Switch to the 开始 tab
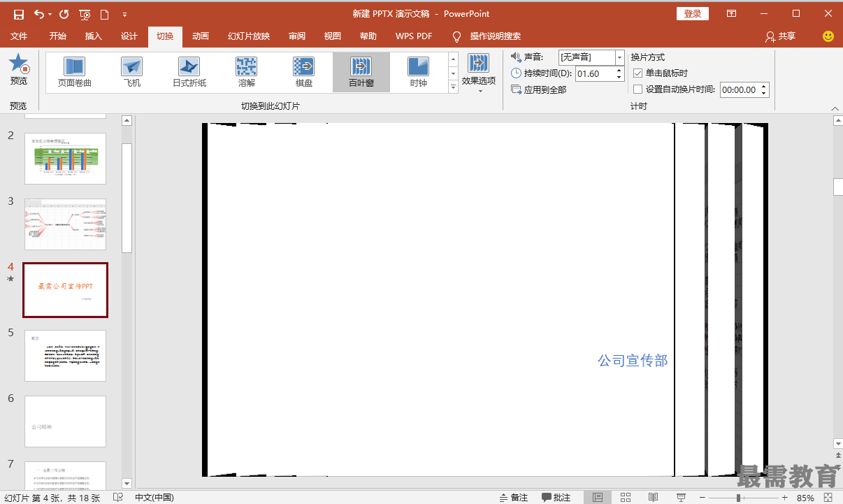This screenshot has height=504, width=843. pos(58,36)
